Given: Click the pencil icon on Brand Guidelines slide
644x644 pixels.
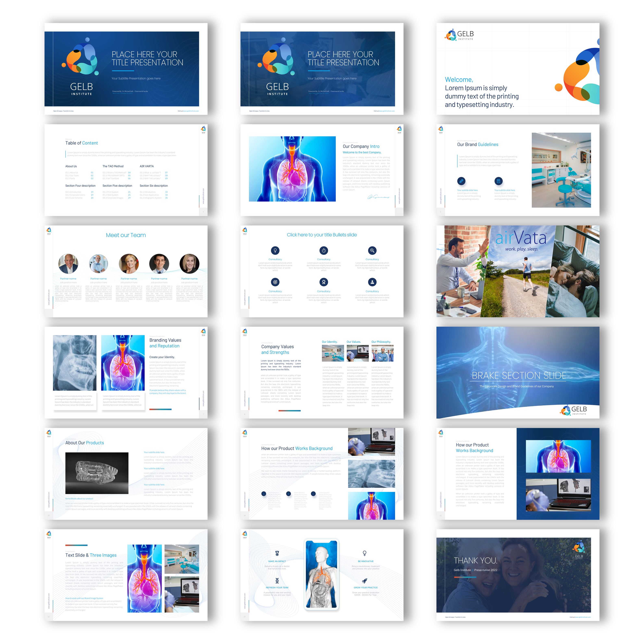Looking at the screenshot, I should coord(461,181).
